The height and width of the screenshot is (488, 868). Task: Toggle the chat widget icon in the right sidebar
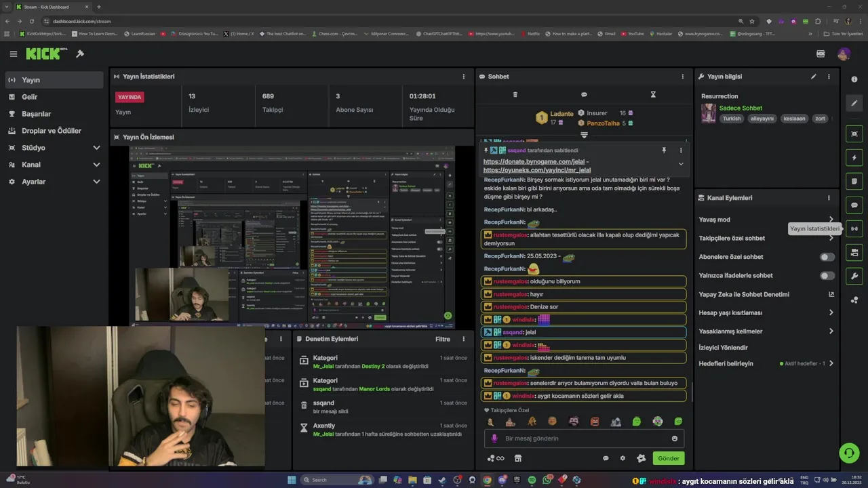click(854, 205)
